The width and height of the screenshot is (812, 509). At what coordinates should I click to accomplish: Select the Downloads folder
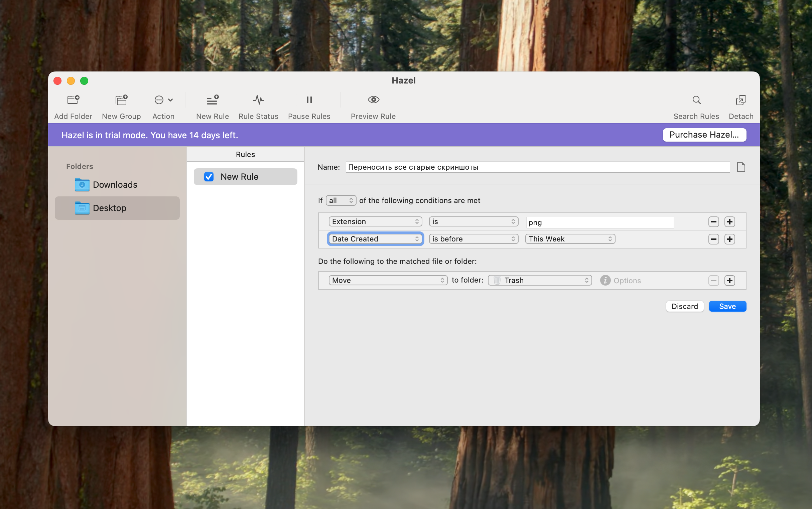117,184
